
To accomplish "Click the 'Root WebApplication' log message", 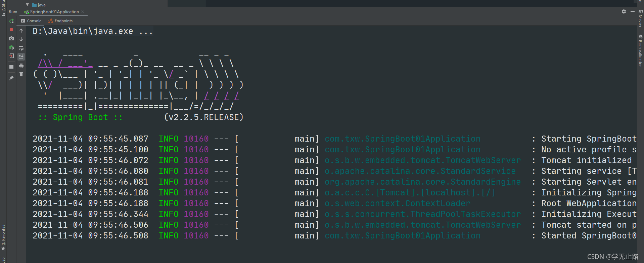I will click(589, 203).
